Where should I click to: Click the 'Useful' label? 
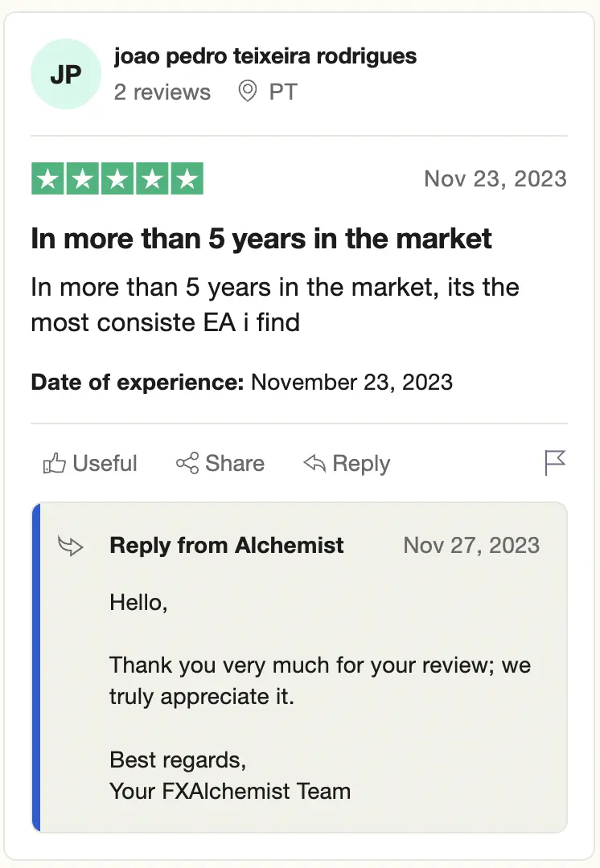105,464
